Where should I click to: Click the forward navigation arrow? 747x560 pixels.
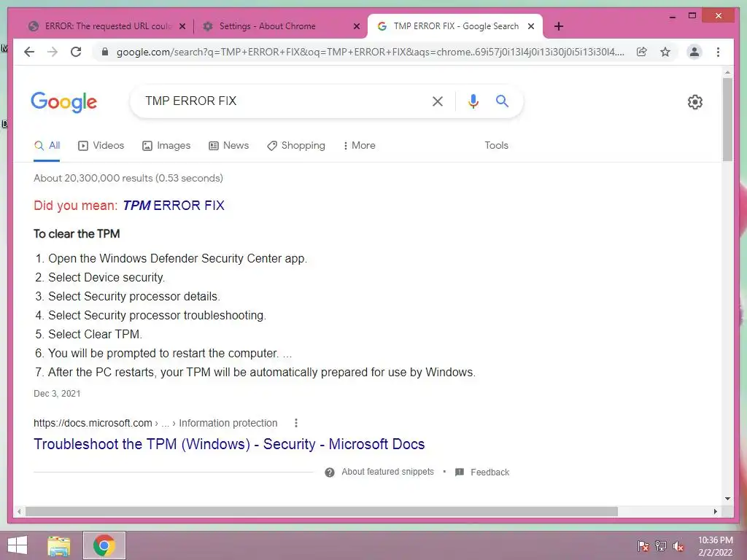[53, 52]
